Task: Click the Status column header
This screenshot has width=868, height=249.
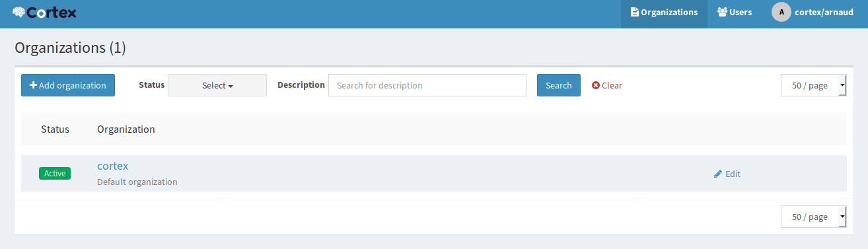Action: (x=55, y=129)
